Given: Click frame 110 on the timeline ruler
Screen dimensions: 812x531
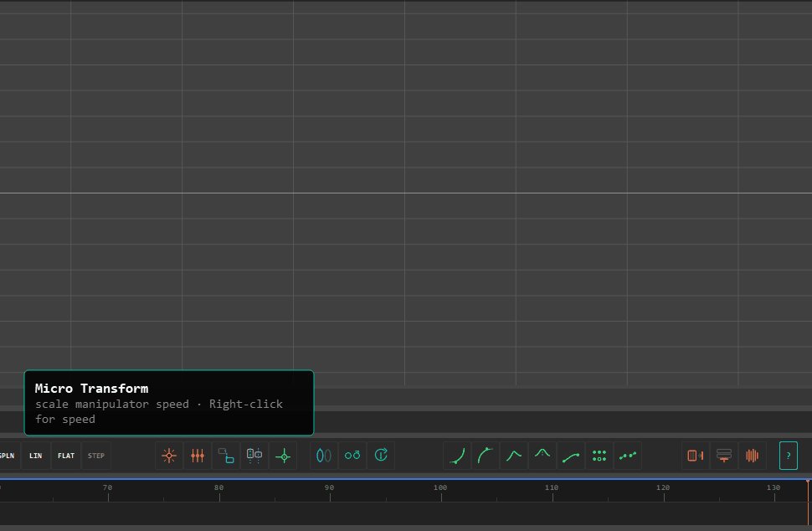Looking at the screenshot, I should pos(552,488).
